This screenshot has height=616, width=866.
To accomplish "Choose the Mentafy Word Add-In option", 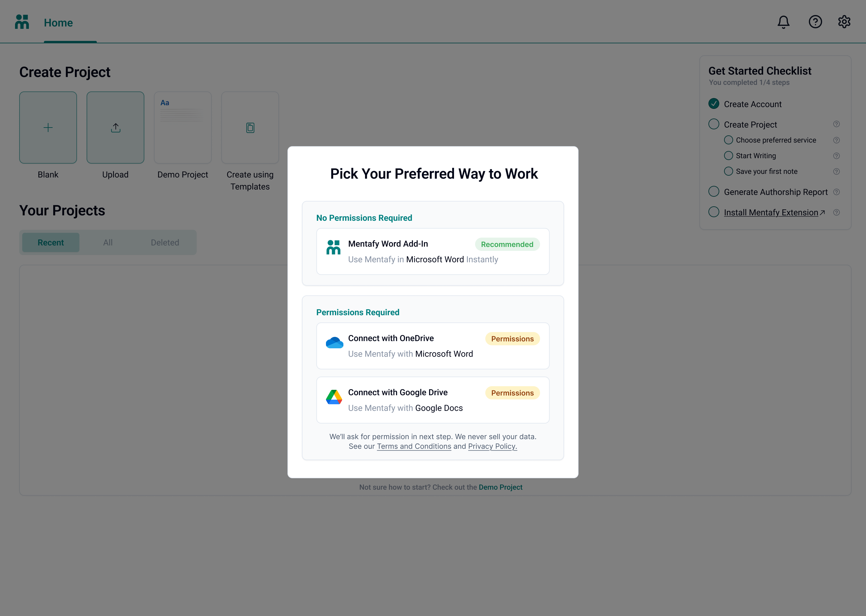I will click(x=433, y=251).
